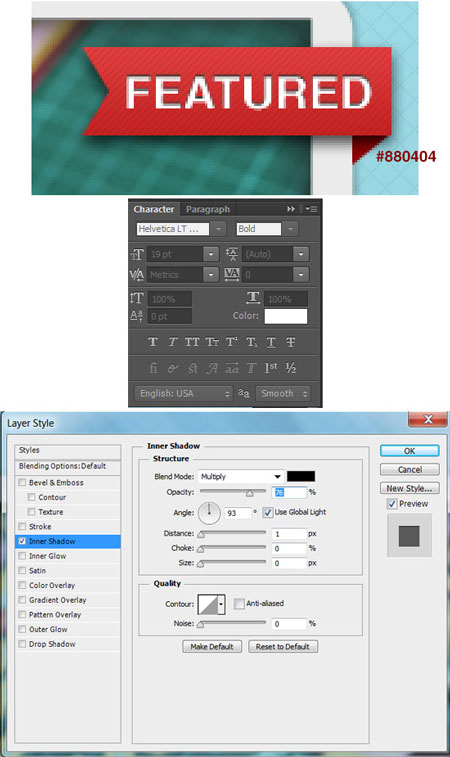Open Multiply blend mode dropdown

pyautogui.click(x=240, y=477)
